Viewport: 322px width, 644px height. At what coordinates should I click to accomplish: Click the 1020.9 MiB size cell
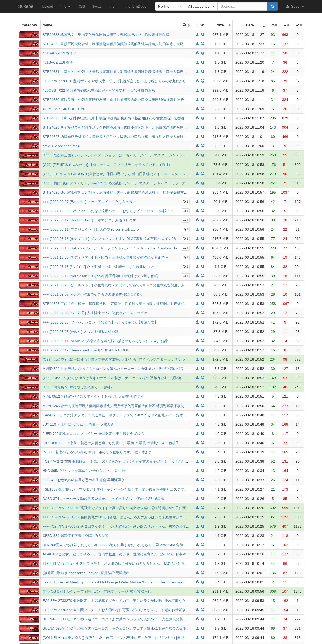coord(220,248)
